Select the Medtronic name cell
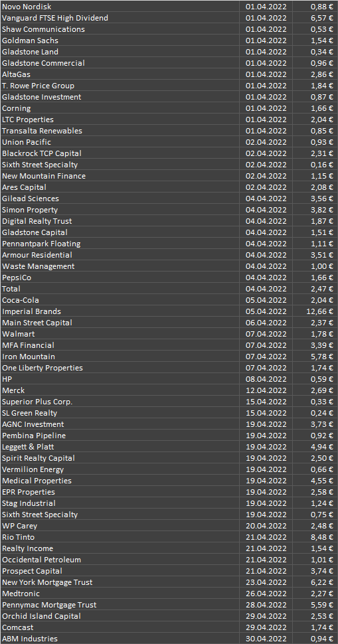Screen dimensions: 338x644 tap(120, 594)
